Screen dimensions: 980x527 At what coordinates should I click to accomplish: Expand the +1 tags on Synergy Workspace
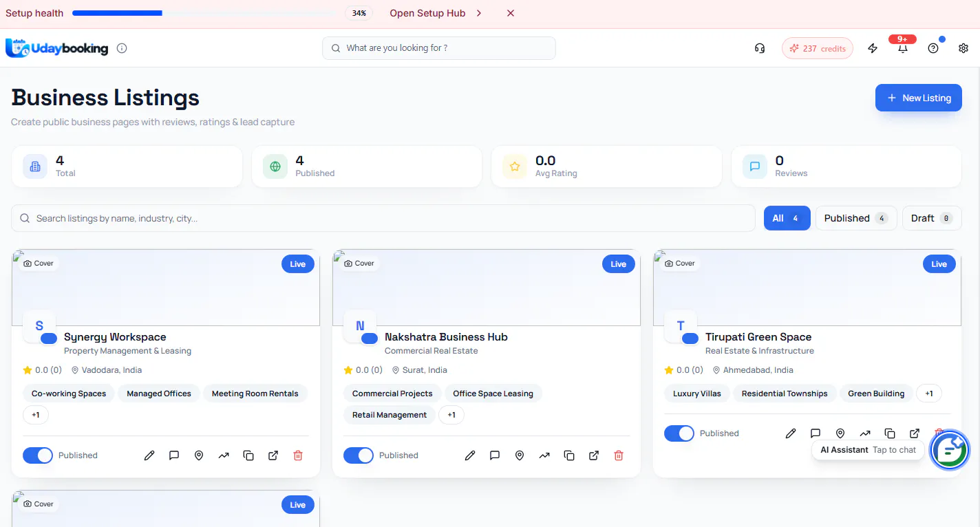36,415
